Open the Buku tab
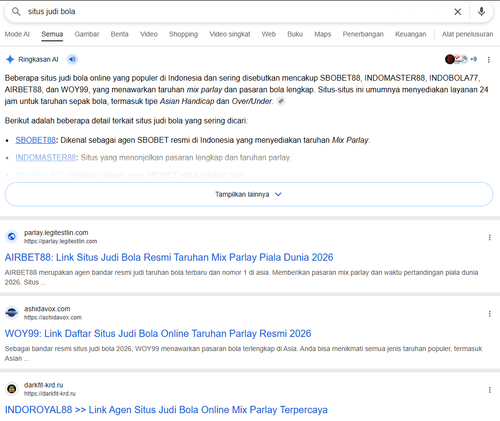Image resolution: width=500 pixels, height=421 pixels. 295,34
